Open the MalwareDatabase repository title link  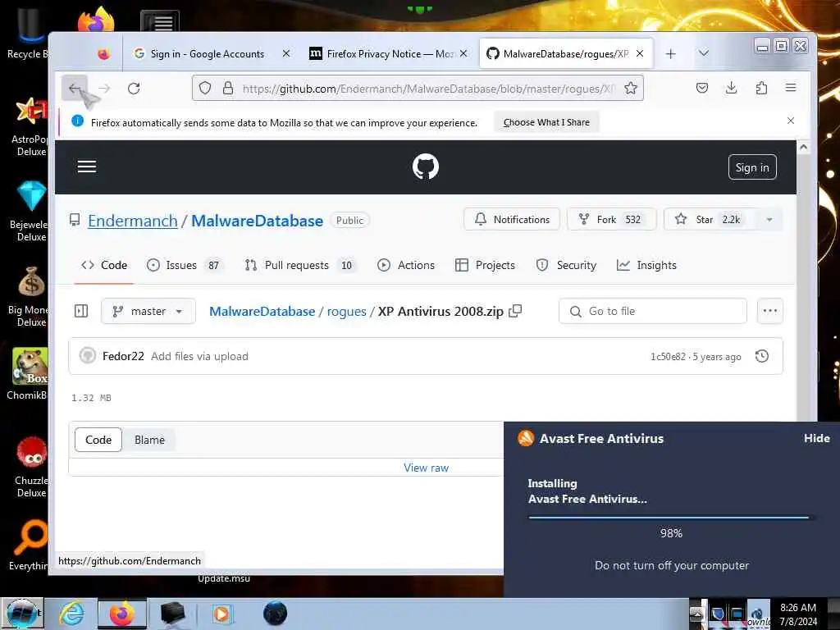pos(257,221)
